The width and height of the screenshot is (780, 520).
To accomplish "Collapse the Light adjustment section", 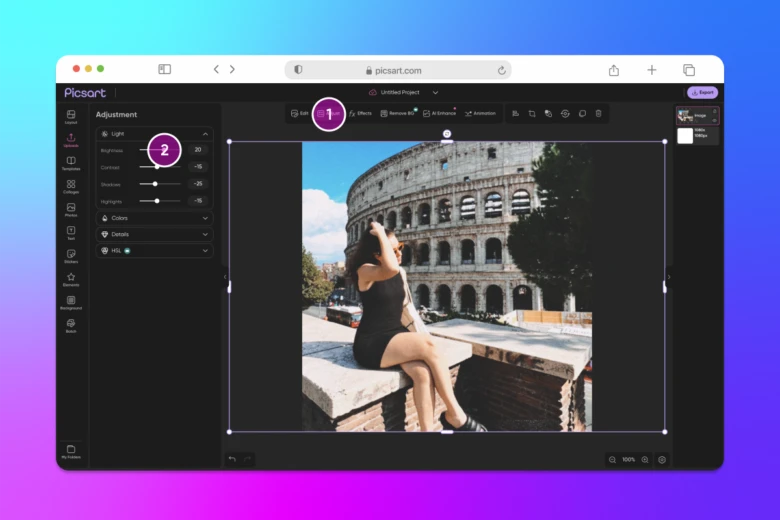I will 205,133.
